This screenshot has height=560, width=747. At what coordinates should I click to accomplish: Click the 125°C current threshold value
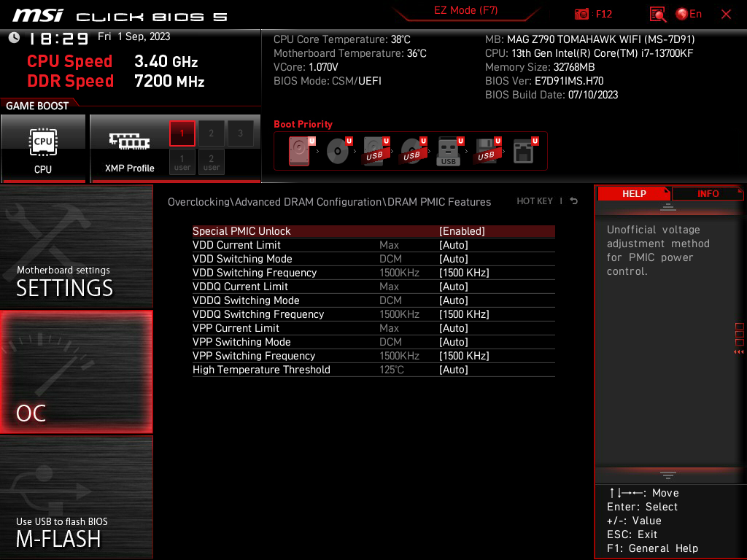391,369
